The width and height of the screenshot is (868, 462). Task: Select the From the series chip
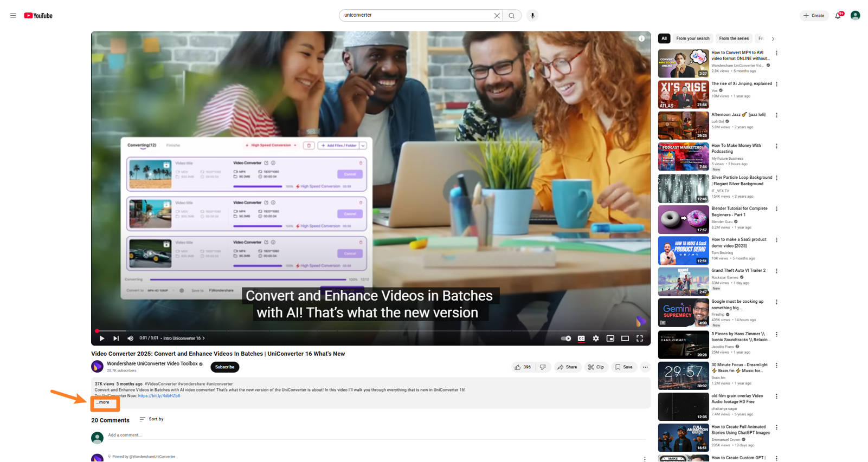click(x=734, y=38)
